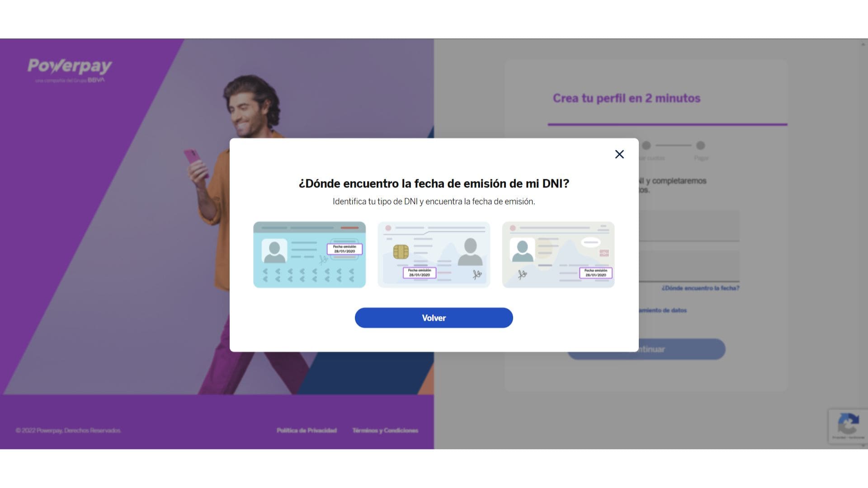Open Política de Privacidad link
This screenshot has height=488, width=868.
pyautogui.click(x=307, y=430)
